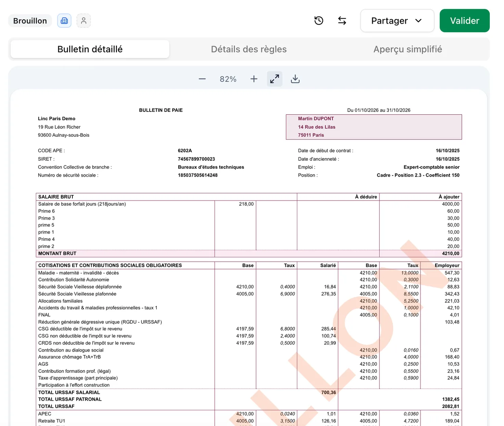
Task: Select the company building view icon
Action: [x=64, y=20]
